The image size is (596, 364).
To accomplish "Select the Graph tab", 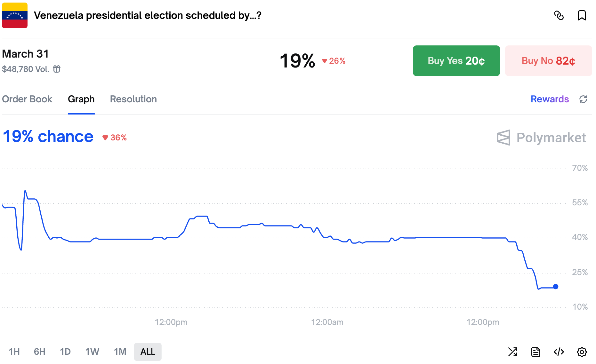I will coord(81,99).
